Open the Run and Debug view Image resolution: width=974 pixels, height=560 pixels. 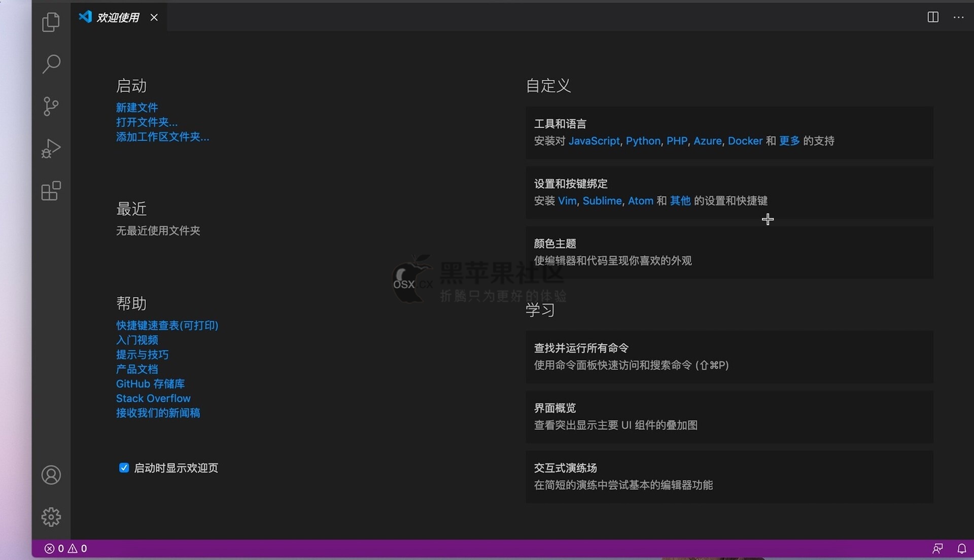tap(51, 149)
